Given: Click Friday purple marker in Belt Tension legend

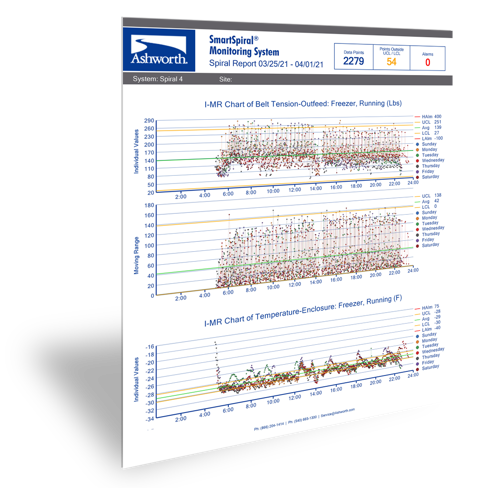Looking at the screenshot, I should tap(417, 172).
